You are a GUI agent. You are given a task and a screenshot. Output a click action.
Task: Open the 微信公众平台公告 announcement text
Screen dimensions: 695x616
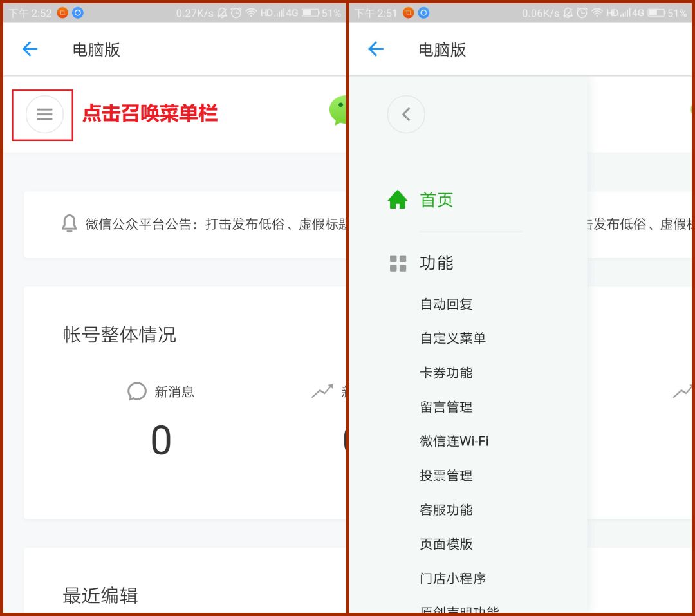click(216, 224)
